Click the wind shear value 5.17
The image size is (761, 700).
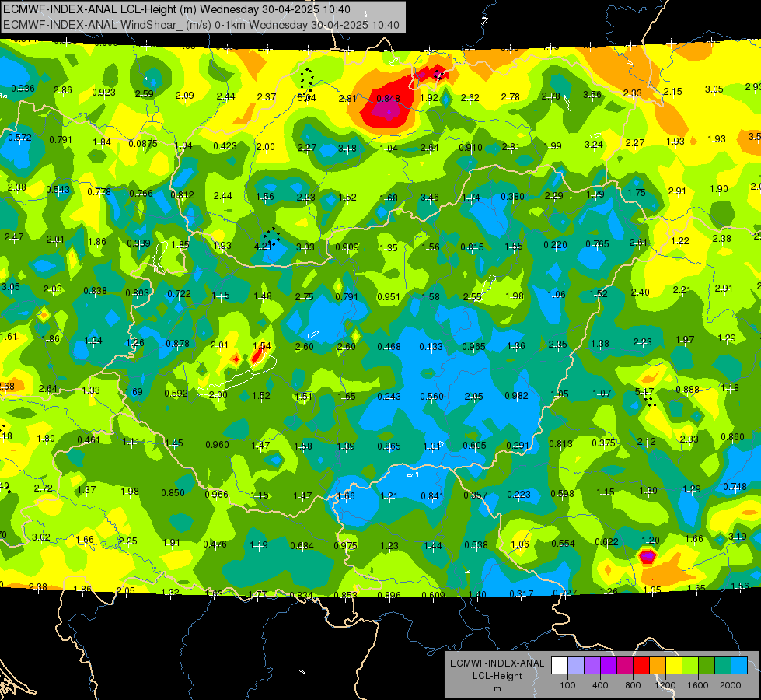pos(644,391)
